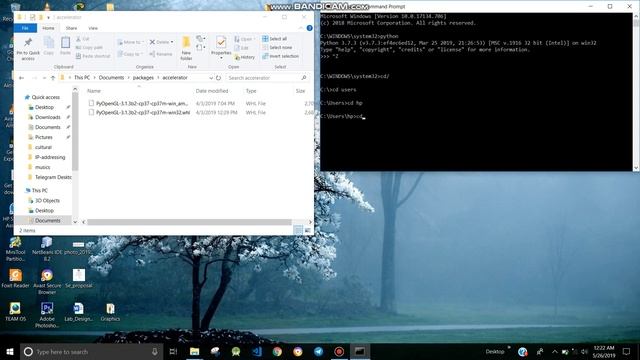This screenshot has width=640, height=360.
Task: Click Invert selection in ribbon
Action: point(280,56)
